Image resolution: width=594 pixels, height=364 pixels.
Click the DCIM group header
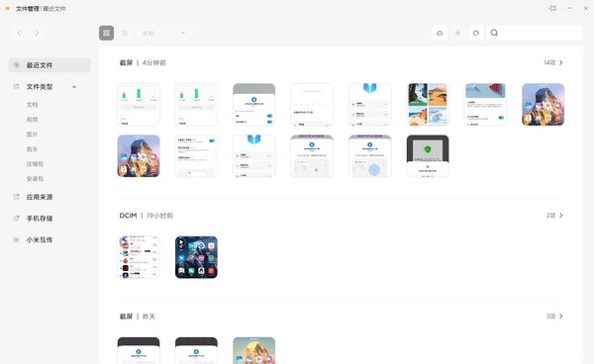[146, 216]
